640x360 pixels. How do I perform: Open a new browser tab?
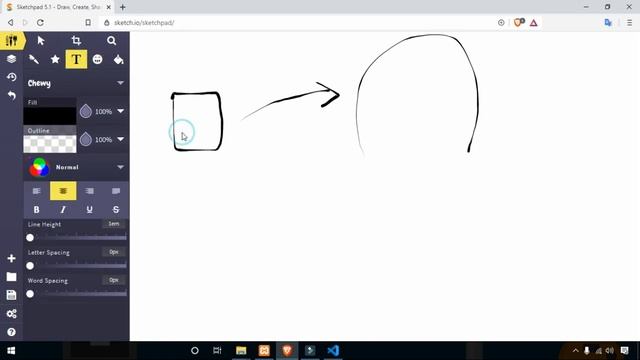(123, 7)
